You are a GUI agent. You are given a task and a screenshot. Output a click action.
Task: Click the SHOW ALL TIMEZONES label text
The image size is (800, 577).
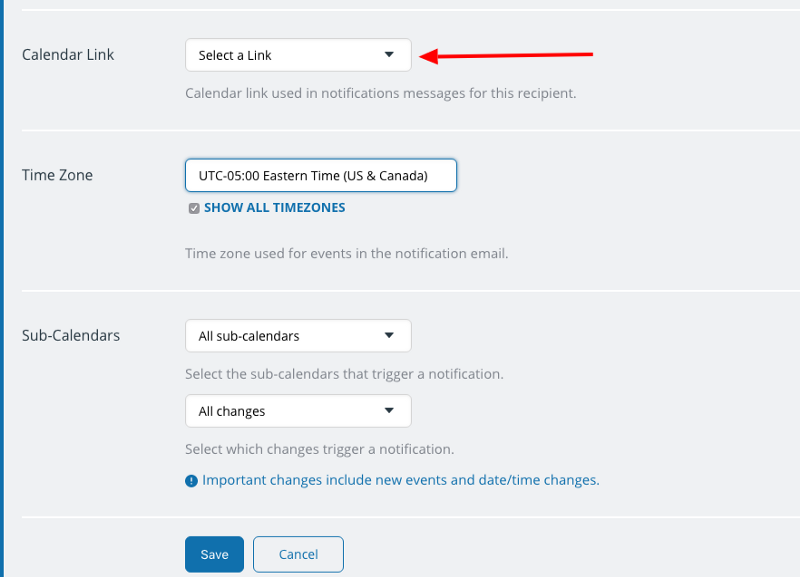pos(274,208)
